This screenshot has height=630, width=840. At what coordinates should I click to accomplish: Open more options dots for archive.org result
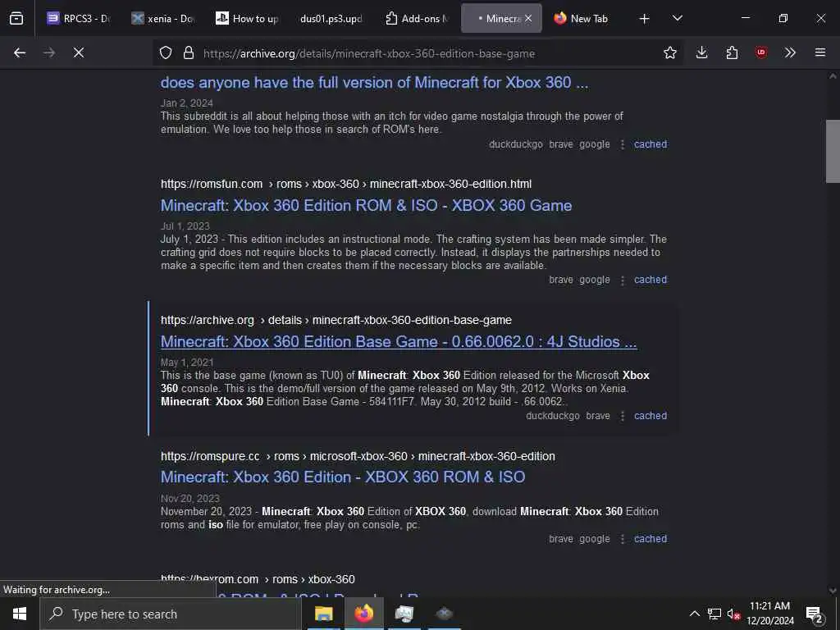pyautogui.click(x=622, y=416)
